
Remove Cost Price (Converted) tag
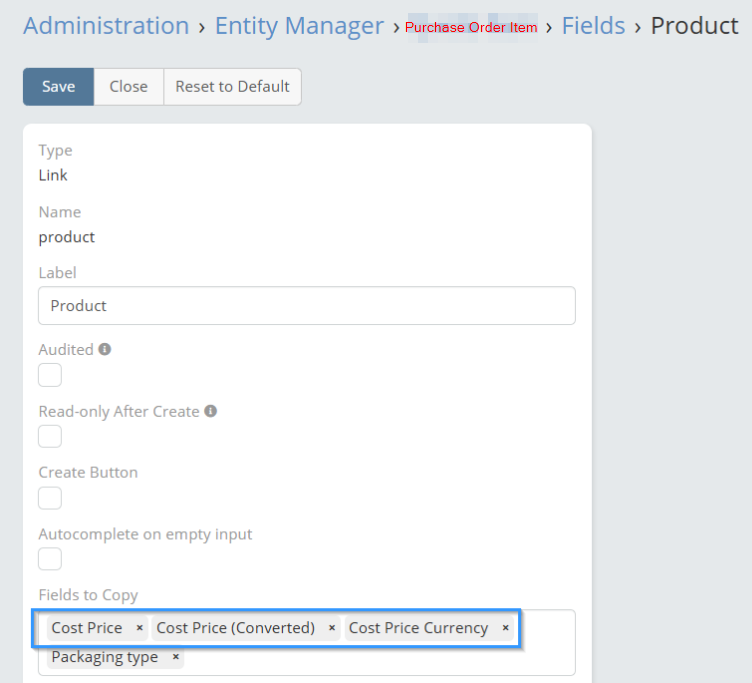[331, 628]
